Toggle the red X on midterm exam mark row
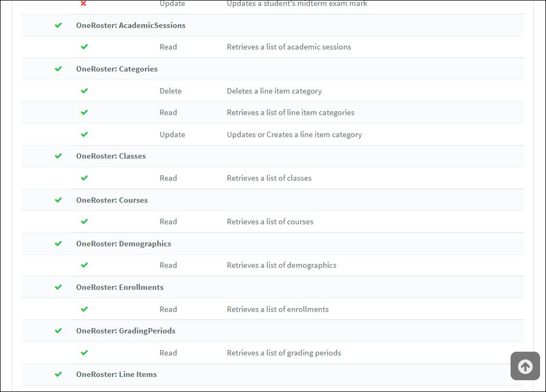The height and width of the screenshot is (392, 546). (x=83, y=3)
